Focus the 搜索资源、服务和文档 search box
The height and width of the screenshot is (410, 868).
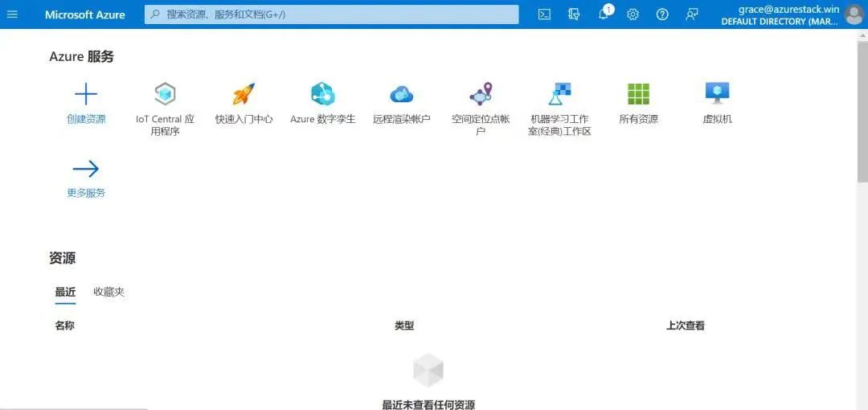(332, 14)
